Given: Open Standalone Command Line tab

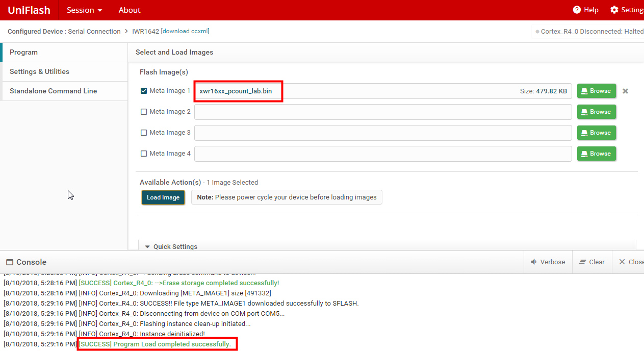Looking at the screenshot, I should [x=64, y=91].
